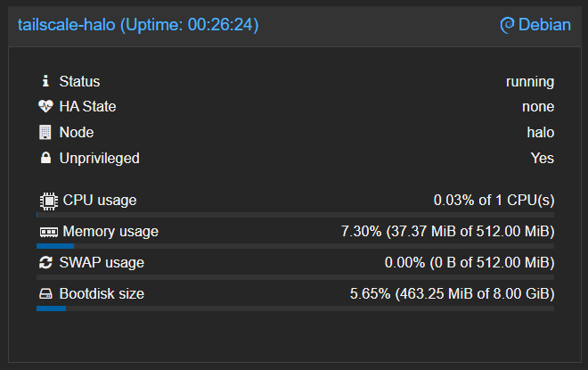This screenshot has width=588, height=370.
Task: Click the Bootdisk size drive icon
Action: (x=46, y=294)
